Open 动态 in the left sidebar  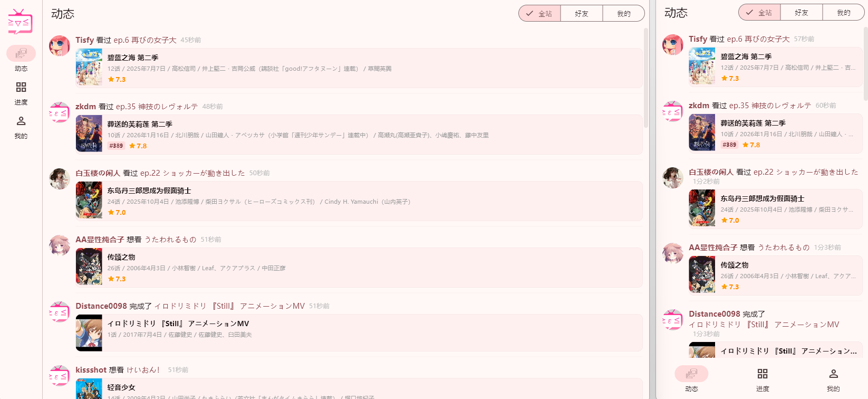coord(21,59)
